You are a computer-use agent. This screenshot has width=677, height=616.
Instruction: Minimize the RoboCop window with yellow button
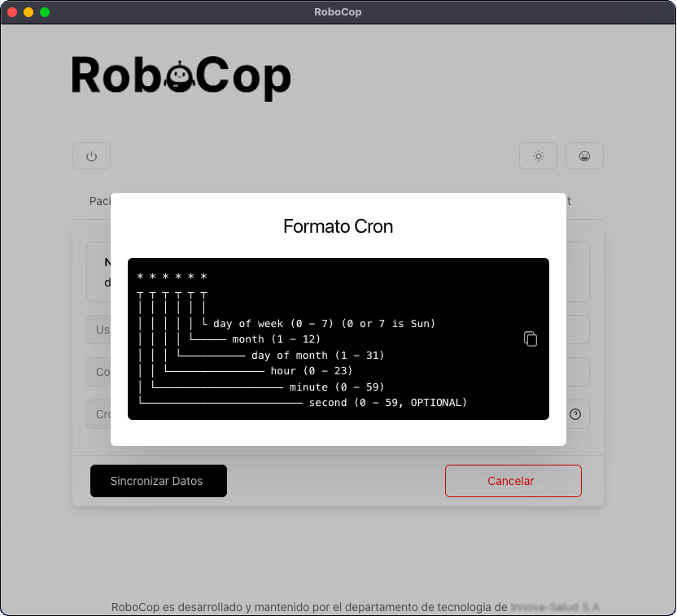[x=28, y=12]
